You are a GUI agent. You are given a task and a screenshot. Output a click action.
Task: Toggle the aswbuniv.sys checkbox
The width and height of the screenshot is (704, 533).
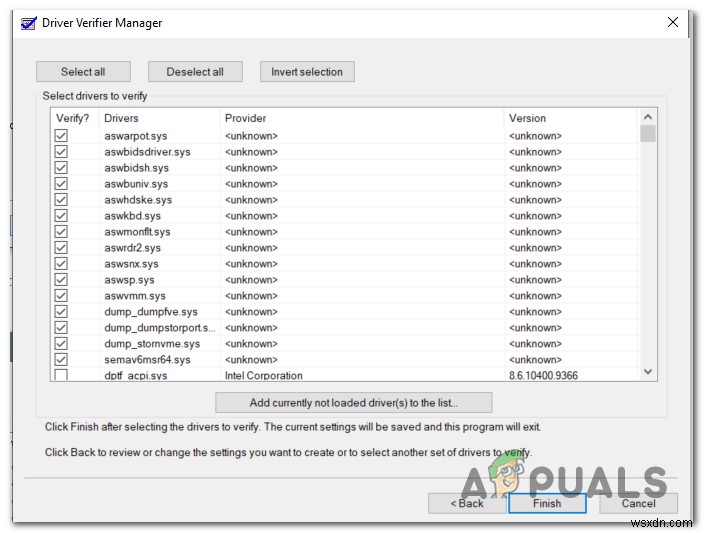61,184
